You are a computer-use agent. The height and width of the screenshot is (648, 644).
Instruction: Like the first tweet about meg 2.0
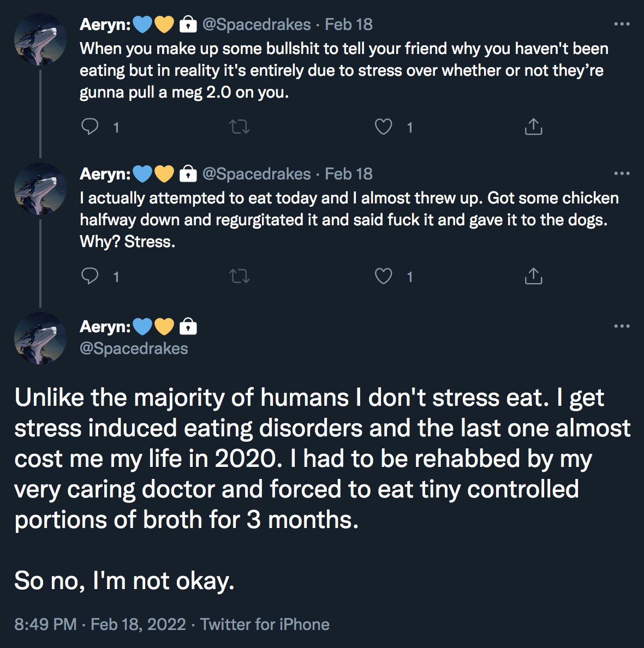[384, 127]
